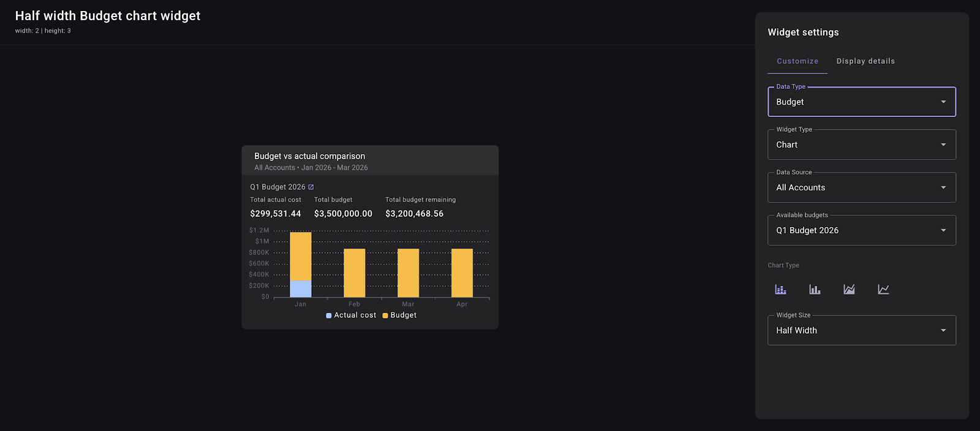Click the Apr budget bar

[x=462, y=273]
